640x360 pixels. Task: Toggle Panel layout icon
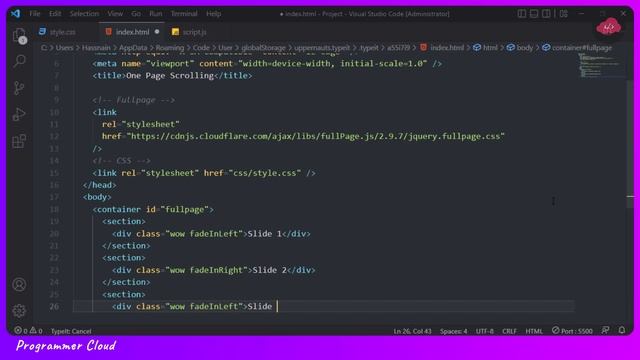coord(534,13)
